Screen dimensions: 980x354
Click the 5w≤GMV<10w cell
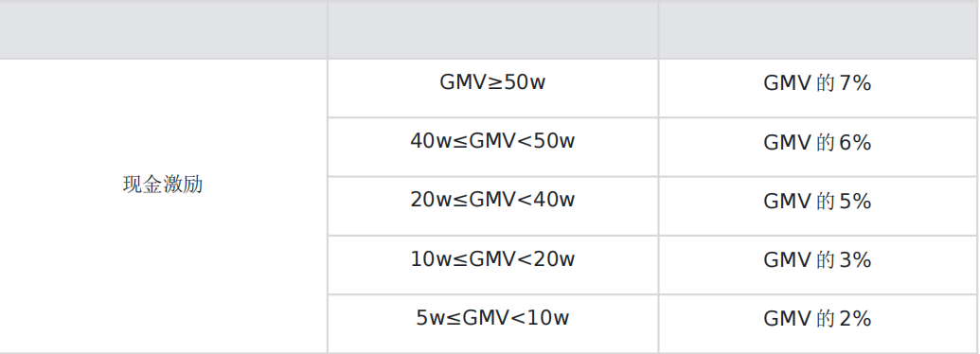click(x=492, y=324)
